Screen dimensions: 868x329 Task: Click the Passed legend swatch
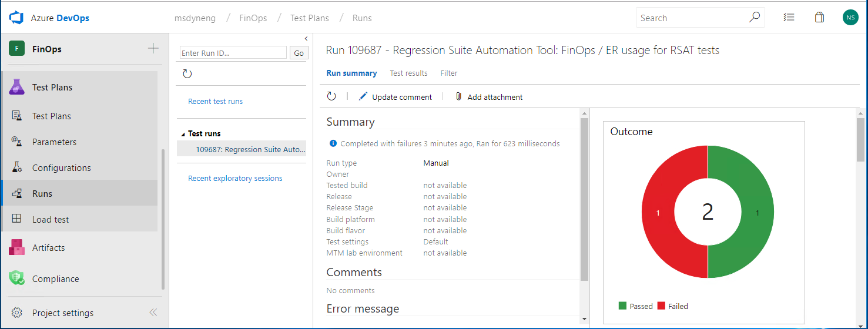pyautogui.click(x=622, y=305)
